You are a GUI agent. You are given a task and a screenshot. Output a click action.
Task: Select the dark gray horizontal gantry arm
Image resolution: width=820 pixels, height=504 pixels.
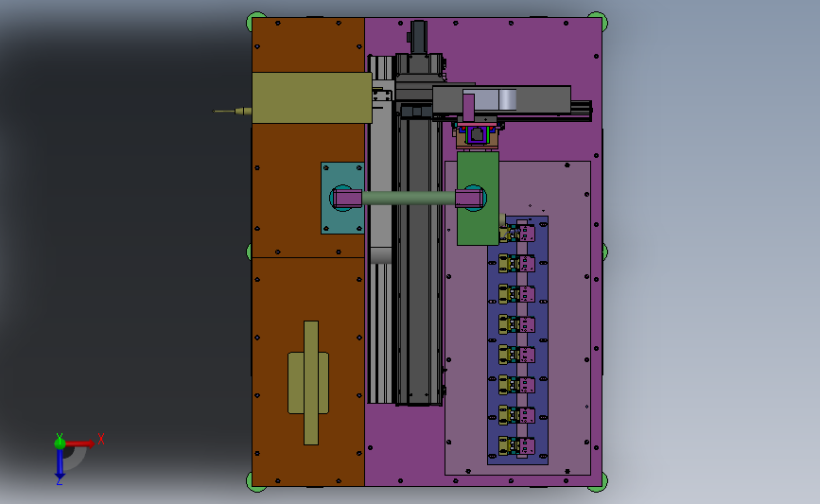point(544,99)
